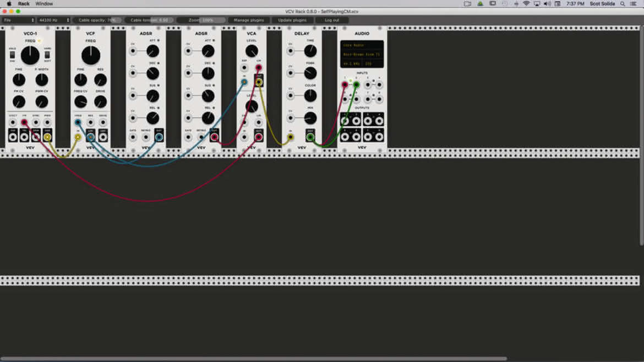Open the Apple menu
644x362 pixels.
9,4
